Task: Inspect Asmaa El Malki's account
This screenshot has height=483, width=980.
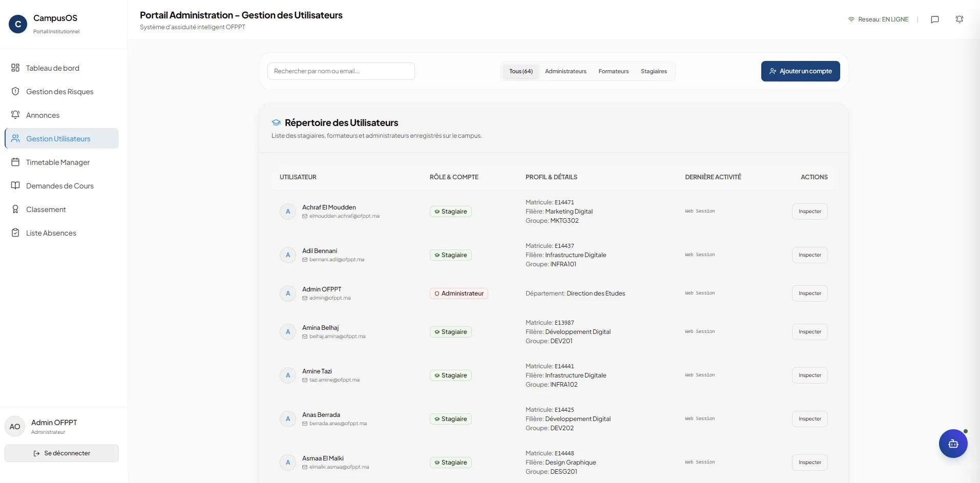Action: click(810, 463)
